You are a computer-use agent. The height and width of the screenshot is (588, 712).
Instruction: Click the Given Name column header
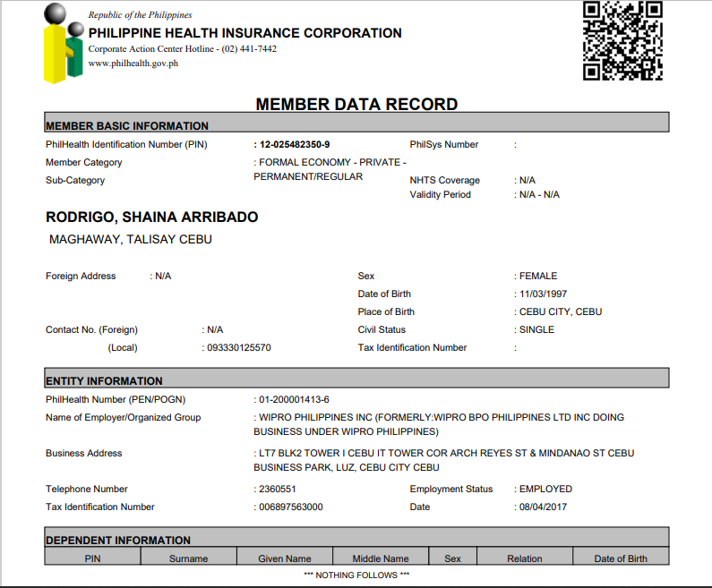coord(285,558)
